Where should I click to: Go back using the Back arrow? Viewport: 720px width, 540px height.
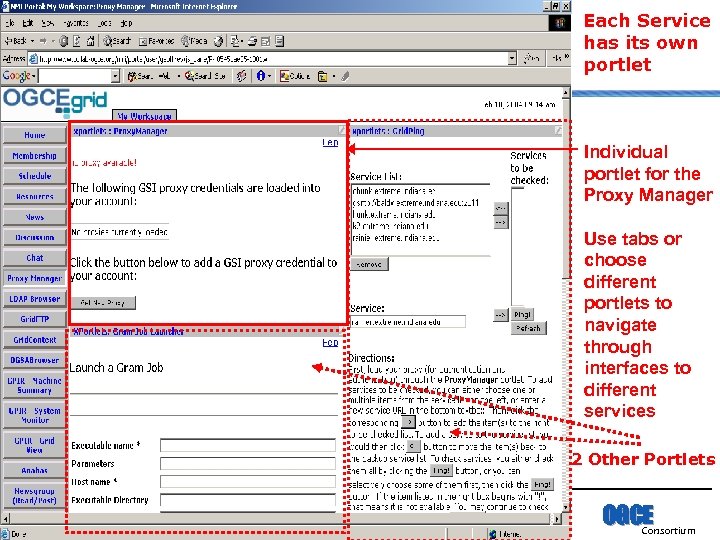click(x=16, y=41)
